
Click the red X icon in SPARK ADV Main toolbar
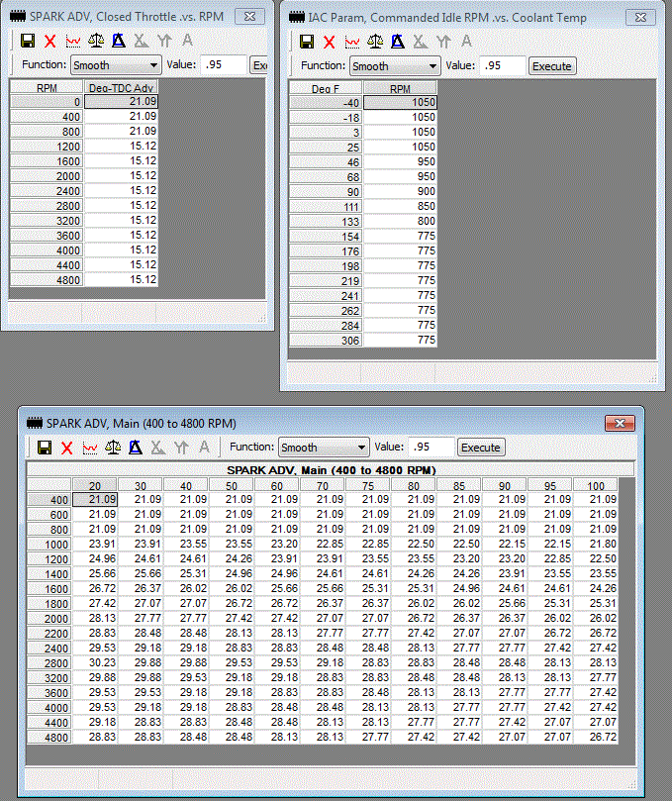point(67,448)
